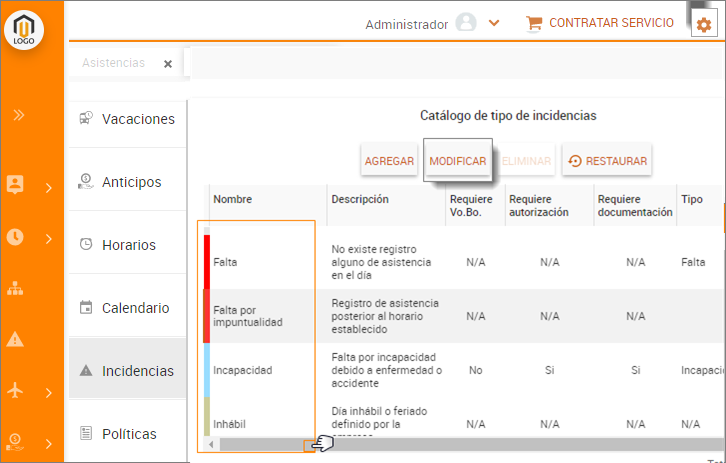The image size is (726, 463).
Task: Click the RESTAURAR button
Action: [607, 160]
